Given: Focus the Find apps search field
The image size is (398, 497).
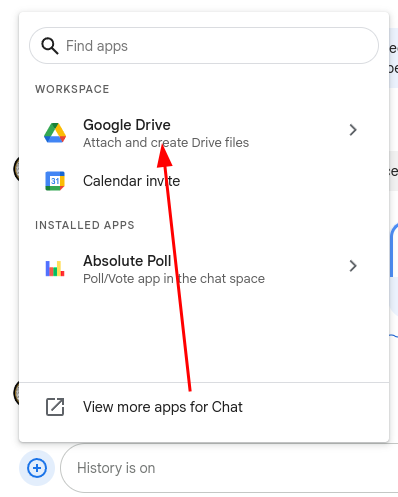Looking at the screenshot, I should pyautogui.click(x=204, y=46).
